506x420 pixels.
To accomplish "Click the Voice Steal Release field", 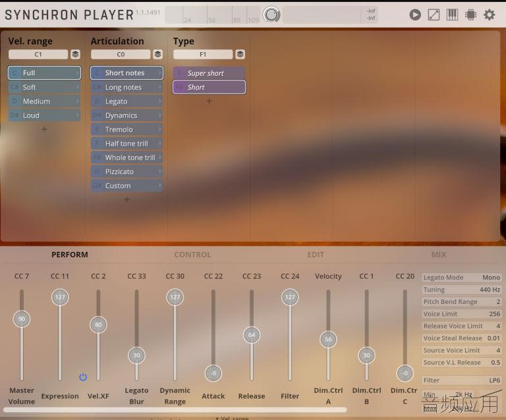I will click(x=461, y=338).
